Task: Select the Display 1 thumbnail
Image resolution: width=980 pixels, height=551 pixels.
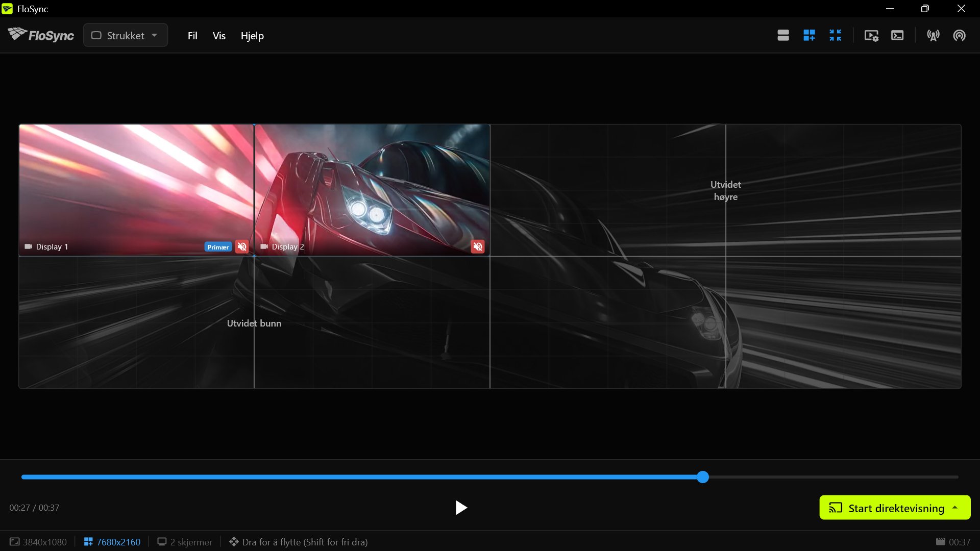Action: 136,190
